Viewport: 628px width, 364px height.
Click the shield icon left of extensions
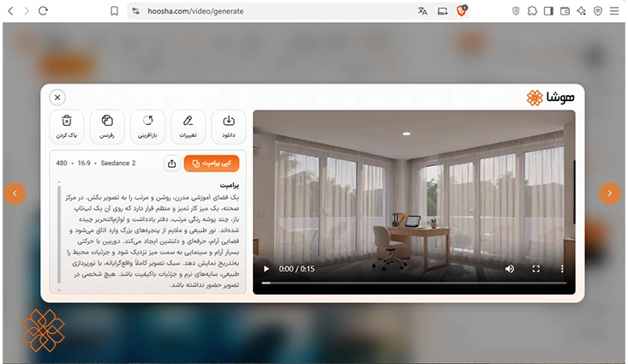pos(516,11)
